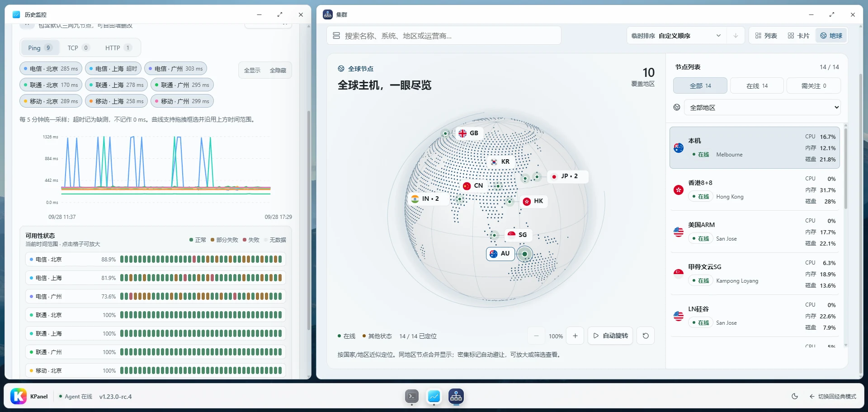Toggle 移动·北京 289 ms series
Viewport: 868px width, 412px height.
coord(51,101)
